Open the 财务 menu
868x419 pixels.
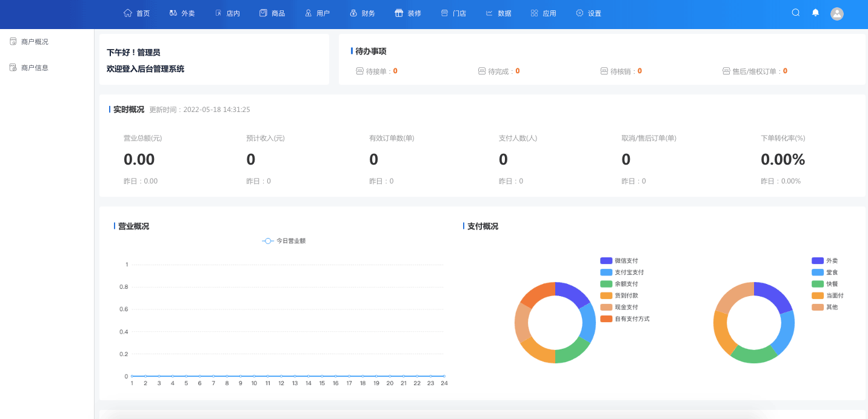coord(362,13)
